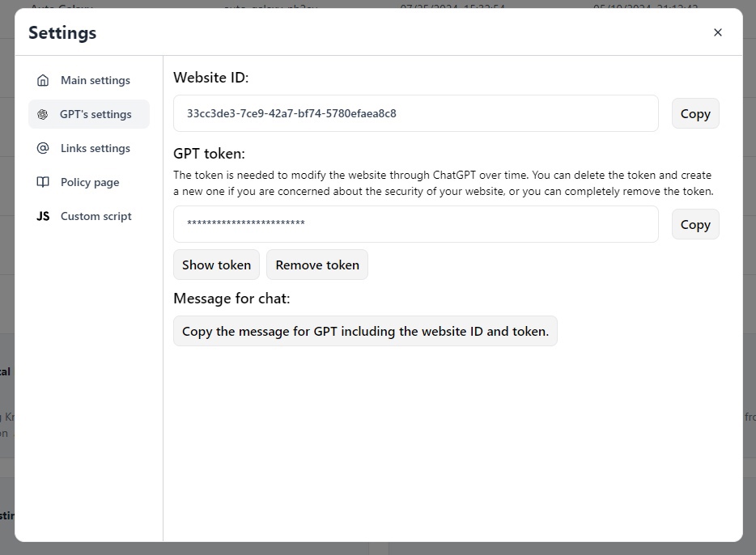Close the Settings dialog with X
The width and height of the screenshot is (756, 555).
pos(717,32)
